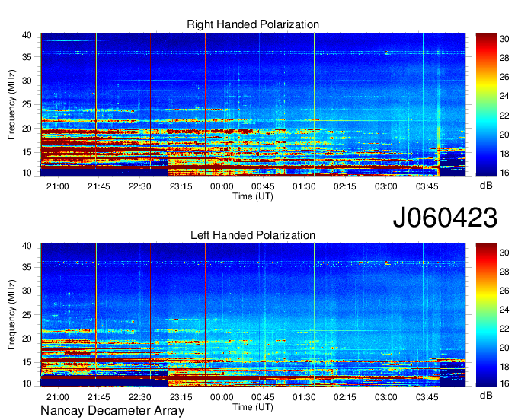This screenshot has height=420, width=518.
Task: Click "21:00" time tick on Left Handed plot
Action: click(x=57, y=397)
